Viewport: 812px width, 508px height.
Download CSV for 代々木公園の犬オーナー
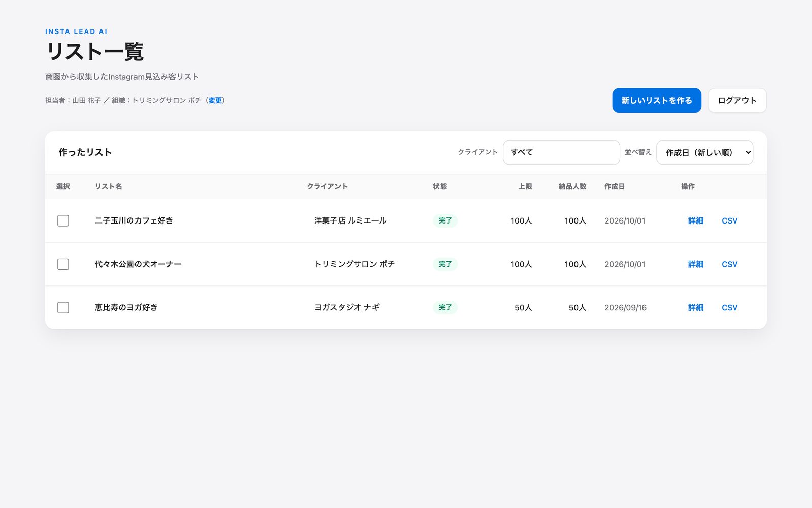729,264
